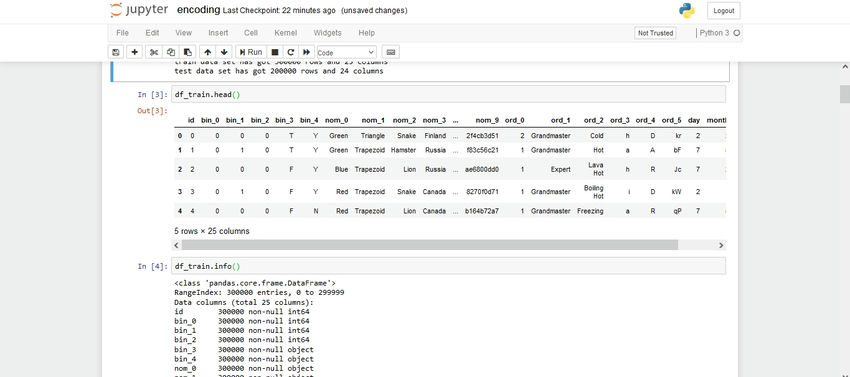The width and height of the screenshot is (850, 377).
Task: Click the 8270f0d71 cell value
Action: pyautogui.click(x=482, y=191)
